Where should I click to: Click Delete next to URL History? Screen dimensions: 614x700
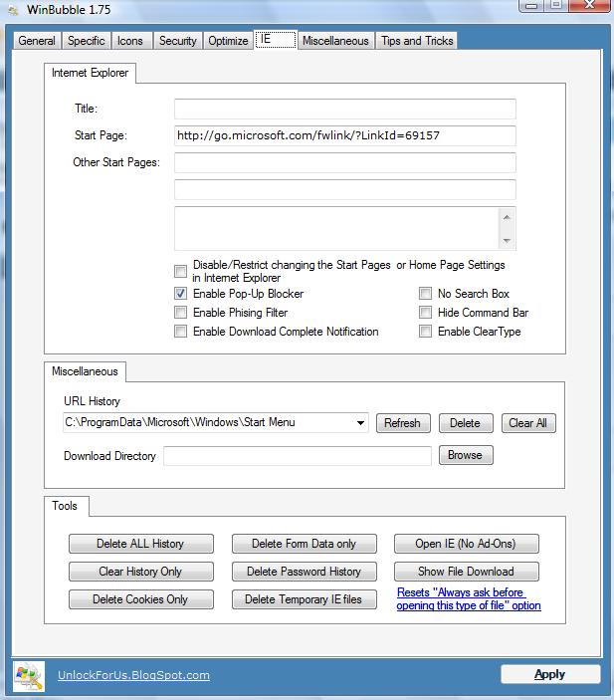[x=466, y=423]
